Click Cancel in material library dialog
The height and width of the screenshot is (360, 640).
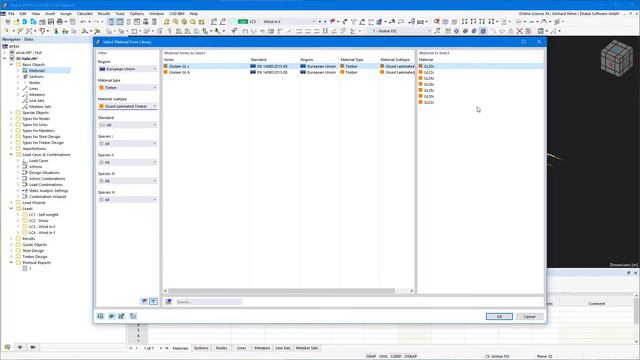point(529,316)
